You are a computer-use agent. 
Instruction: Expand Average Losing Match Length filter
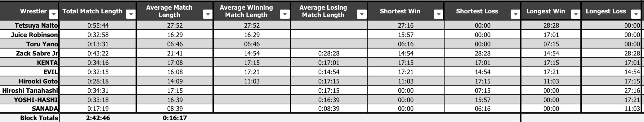tap(362, 14)
